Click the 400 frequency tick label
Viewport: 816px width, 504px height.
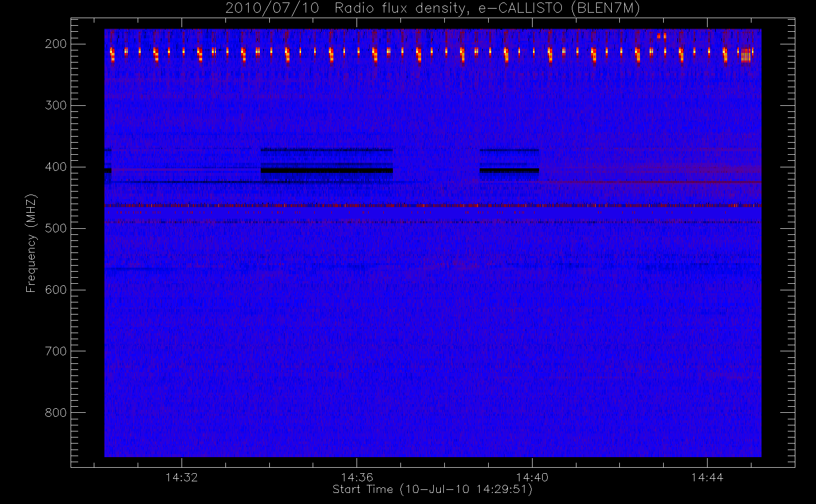coord(56,167)
